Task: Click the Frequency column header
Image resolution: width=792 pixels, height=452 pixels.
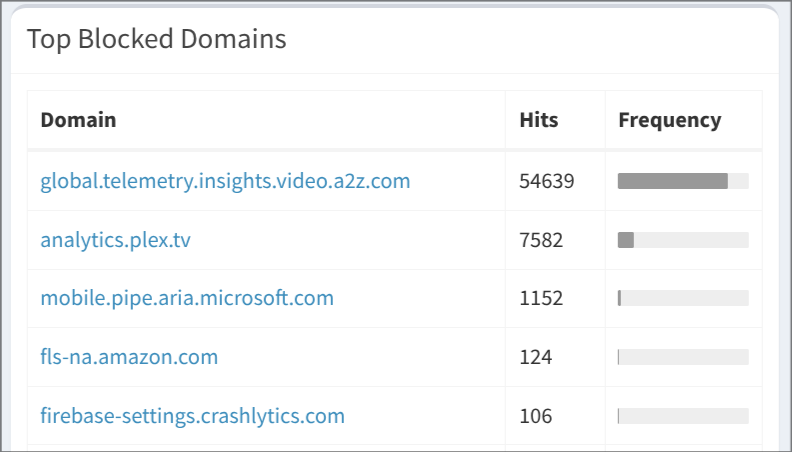Action: pos(669,120)
